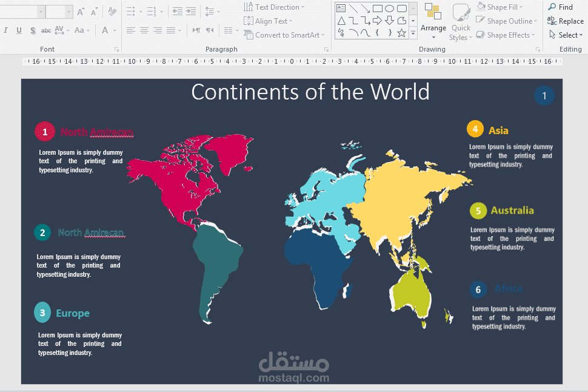Toggle text shadow formatting
588x392 pixels.
point(33,30)
